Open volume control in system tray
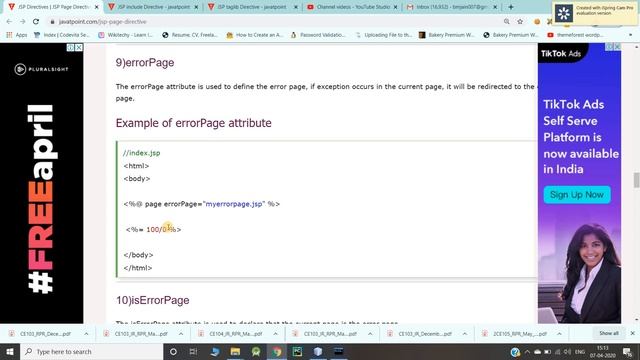 pyautogui.click(x=567, y=351)
